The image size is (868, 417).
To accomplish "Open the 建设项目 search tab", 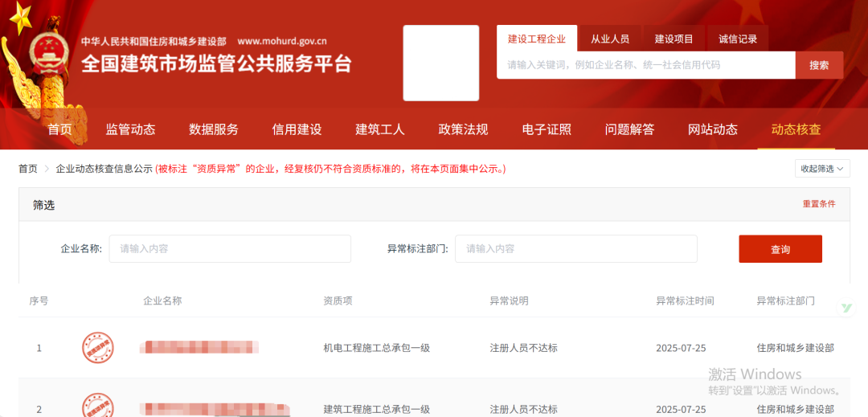I will (x=674, y=39).
